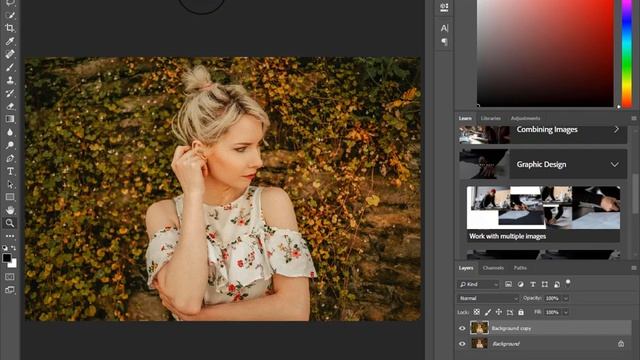Filter layers by shape layers
This screenshot has height=360, width=640.
pyautogui.click(x=545, y=284)
